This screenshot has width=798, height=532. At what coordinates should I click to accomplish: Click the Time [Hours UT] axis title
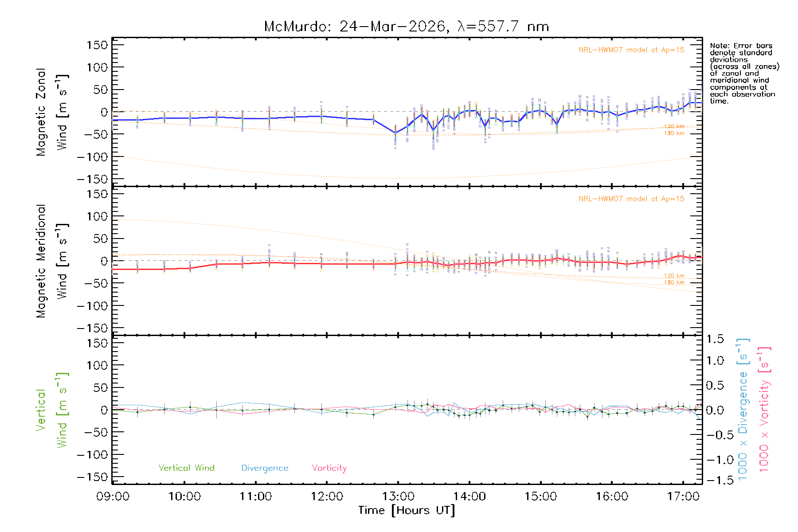407,511
